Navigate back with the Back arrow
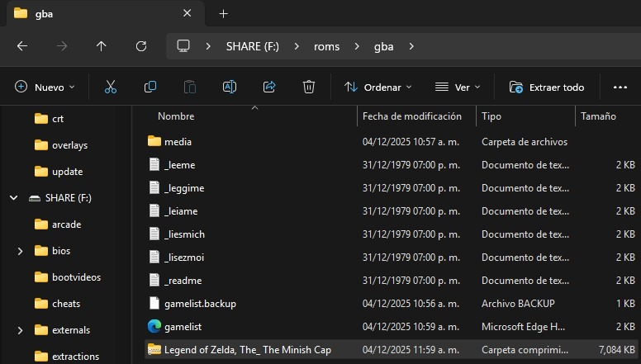The height and width of the screenshot is (364, 641). point(22,46)
